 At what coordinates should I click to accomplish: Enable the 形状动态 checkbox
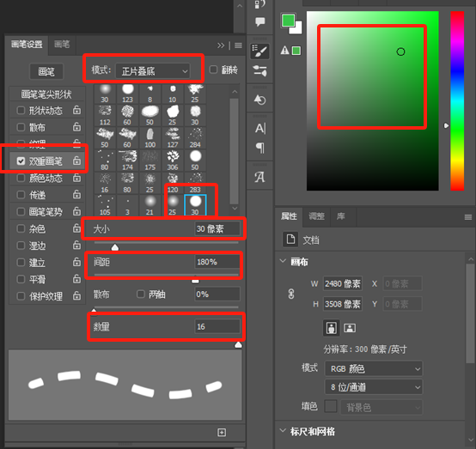[21, 110]
